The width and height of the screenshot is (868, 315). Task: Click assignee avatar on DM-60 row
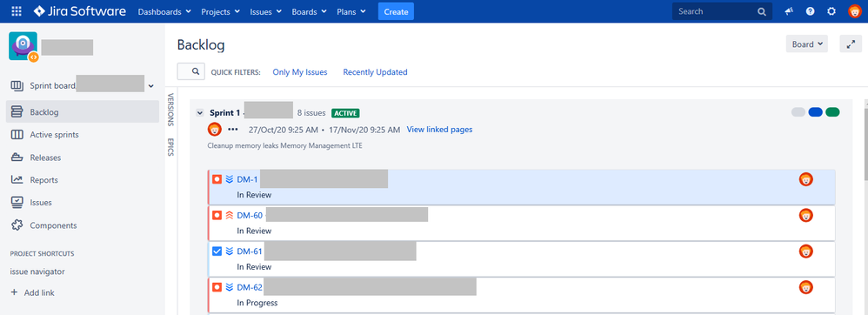(806, 215)
